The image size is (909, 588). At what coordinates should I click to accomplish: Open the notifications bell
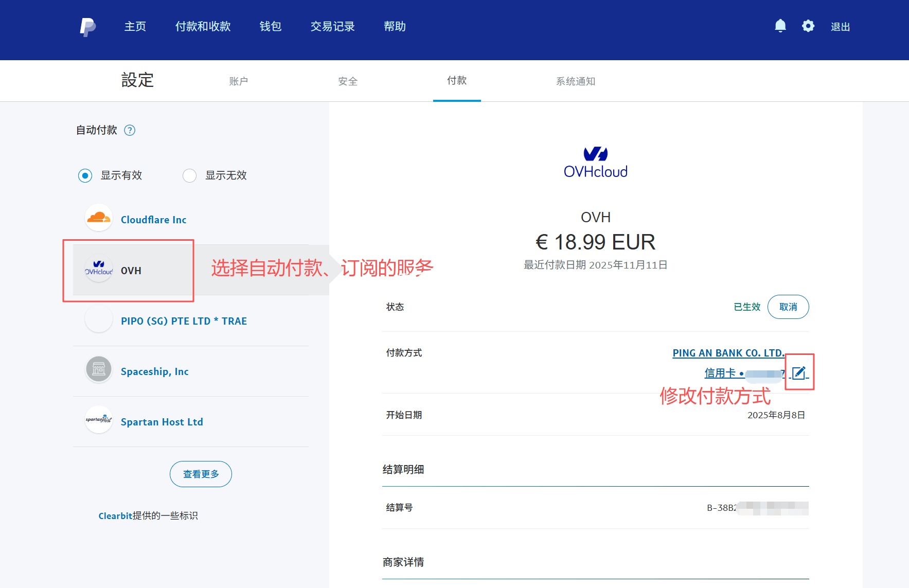[x=780, y=26]
